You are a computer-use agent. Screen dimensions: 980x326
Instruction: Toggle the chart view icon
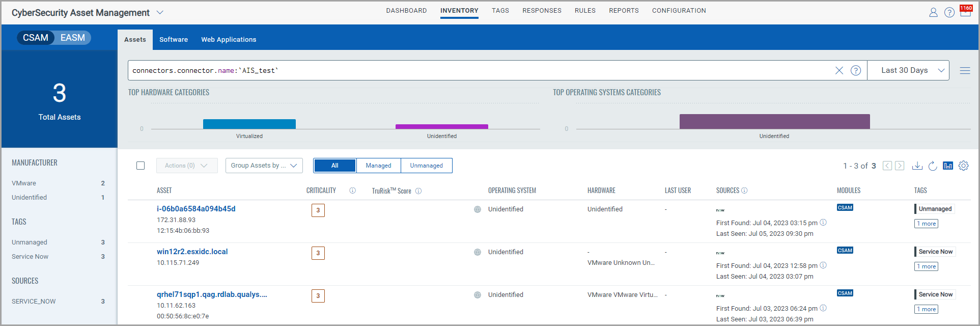pos(947,166)
